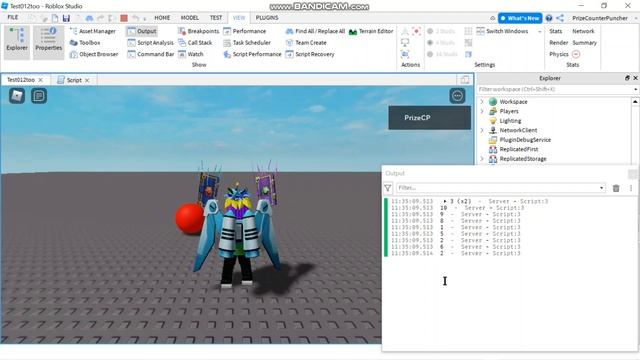Open Output filter funnel options
Screen dimensions: 640x360
(x=388, y=188)
